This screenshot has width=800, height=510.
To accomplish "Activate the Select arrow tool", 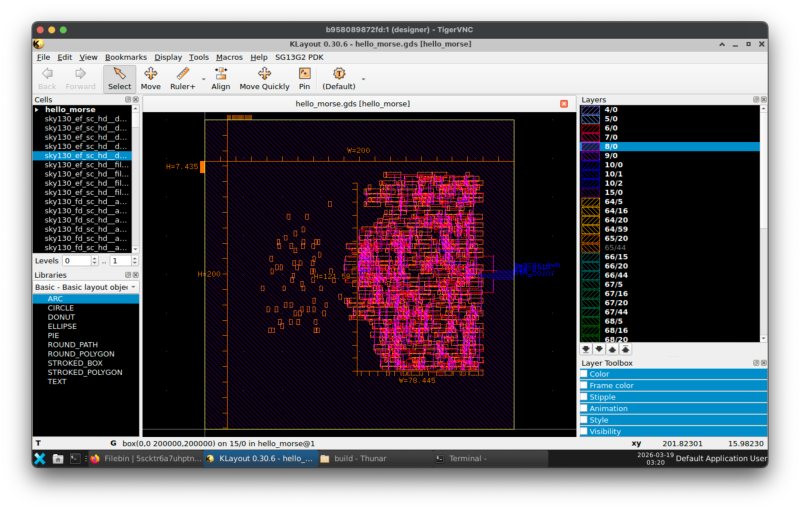I will [x=119, y=78].
